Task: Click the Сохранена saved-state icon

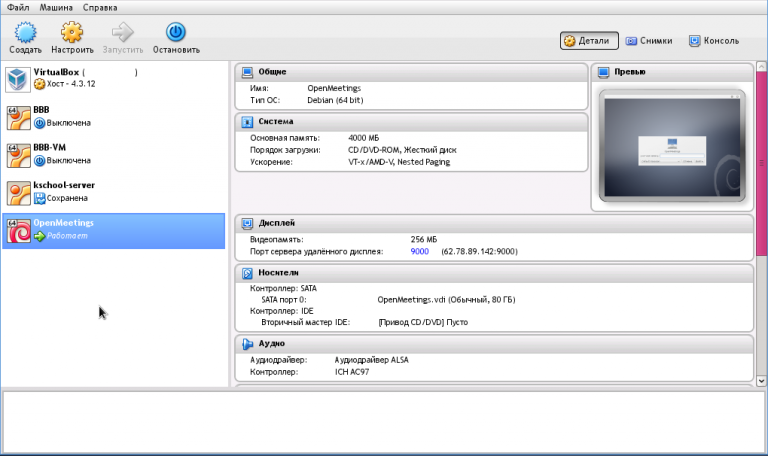Action: pos(40,198)
